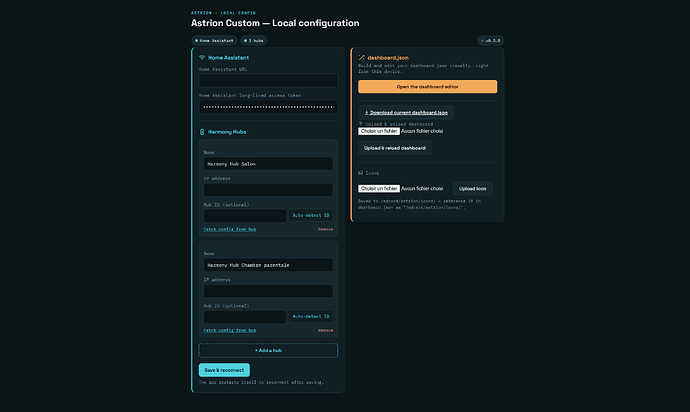Click Upload & reload dashboard button
This screenshot has width=690, height=412.
(x=395, y=148)
